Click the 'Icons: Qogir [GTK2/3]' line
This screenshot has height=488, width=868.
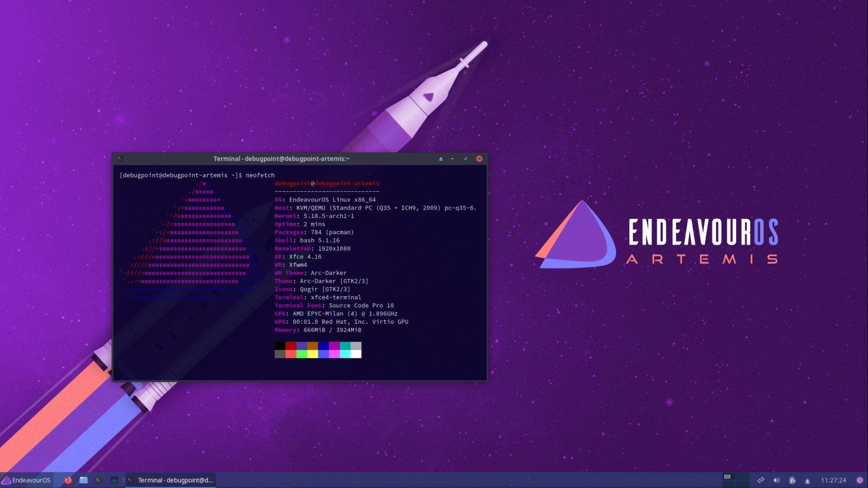point(312,289)
